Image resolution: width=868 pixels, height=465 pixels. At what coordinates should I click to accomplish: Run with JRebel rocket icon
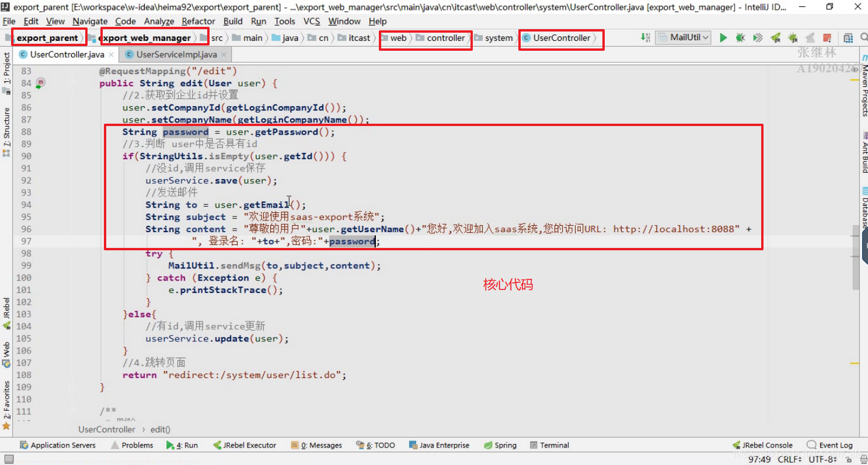point(775,38)
